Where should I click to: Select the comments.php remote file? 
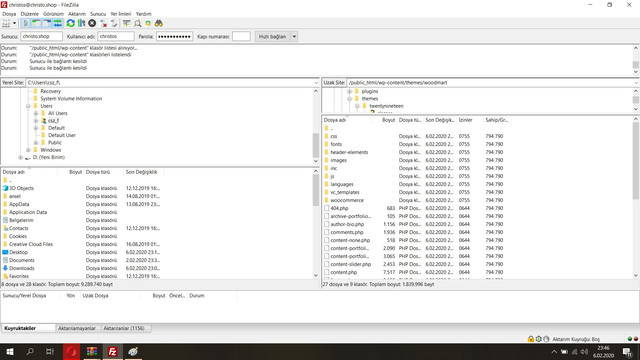coord(347,232)
